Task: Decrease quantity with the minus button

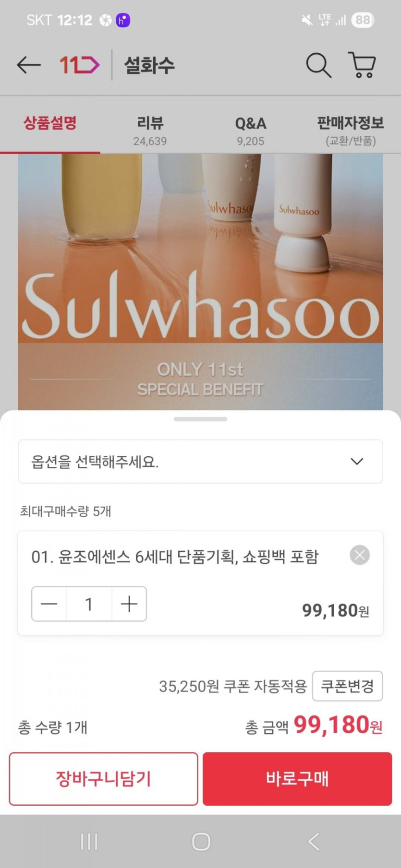Action: (x=49, y=604)
